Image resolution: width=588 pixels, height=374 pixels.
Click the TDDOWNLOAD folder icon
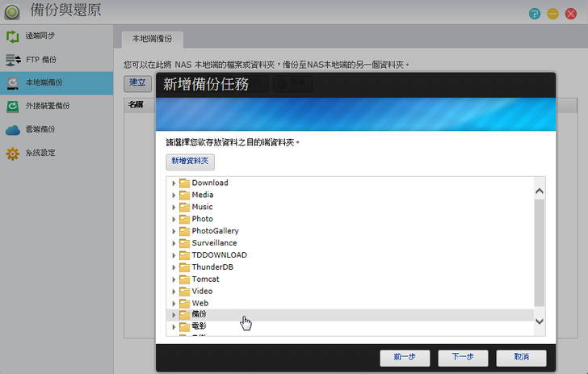click(184, 255)
